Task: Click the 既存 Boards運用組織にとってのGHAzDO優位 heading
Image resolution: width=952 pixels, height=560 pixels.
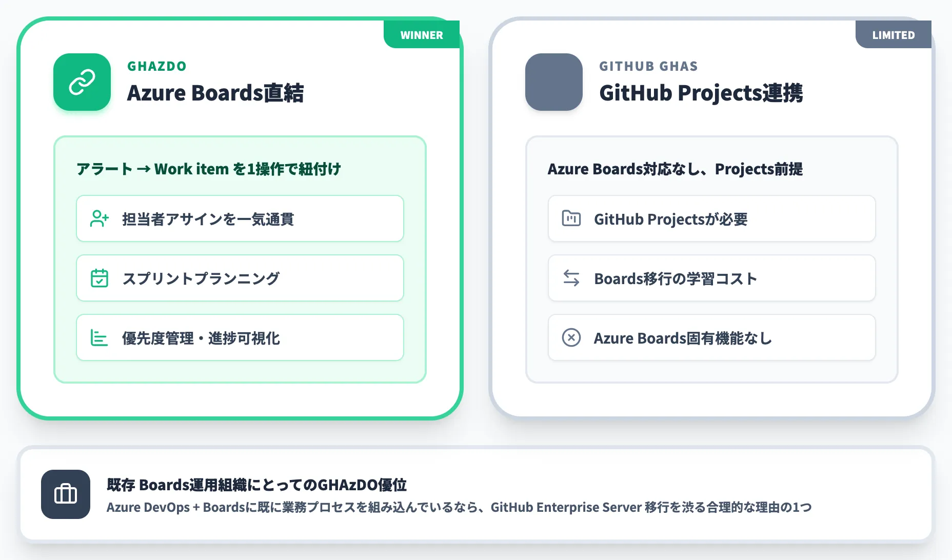Action: tap(256, 485)
